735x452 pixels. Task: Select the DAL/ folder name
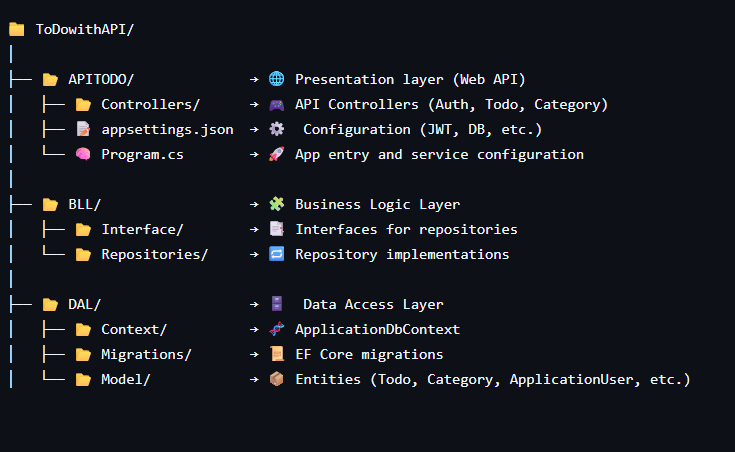click(x=85, y=304)
